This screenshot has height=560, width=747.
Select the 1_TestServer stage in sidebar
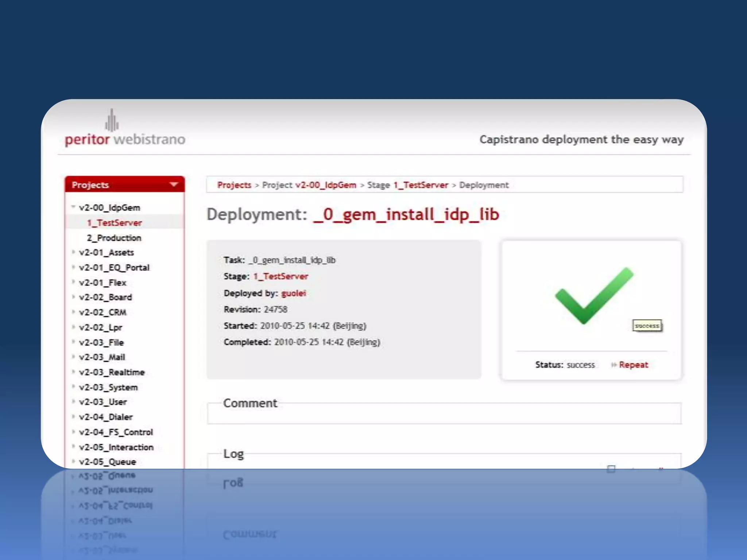pos(114,223)
